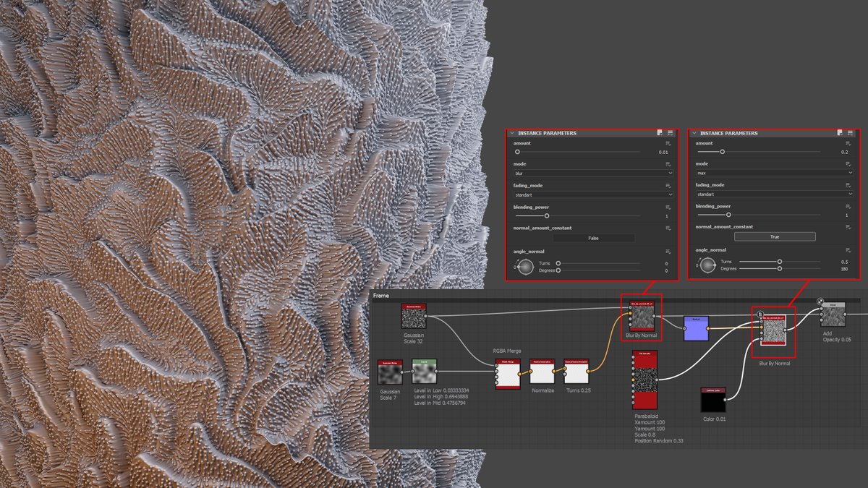
Task: Disable normal_amount_constant via the True button
Action: click(x=775, y=236)
